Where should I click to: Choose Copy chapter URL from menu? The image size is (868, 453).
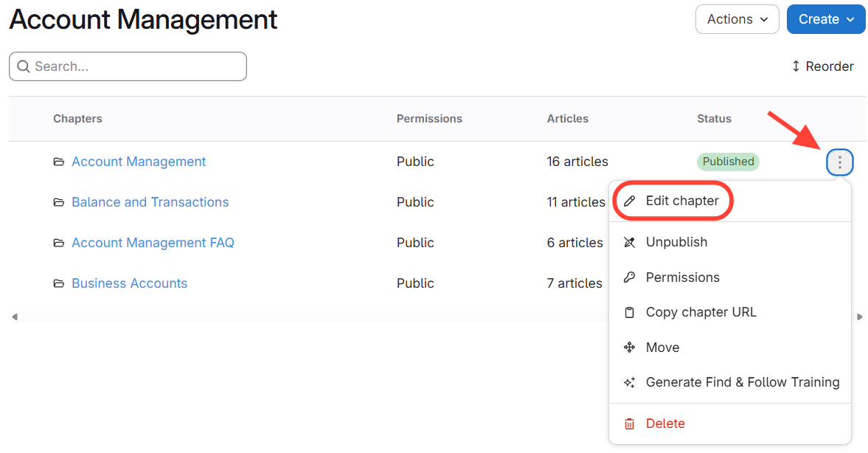pyautogui.click(x=701, y=312)
